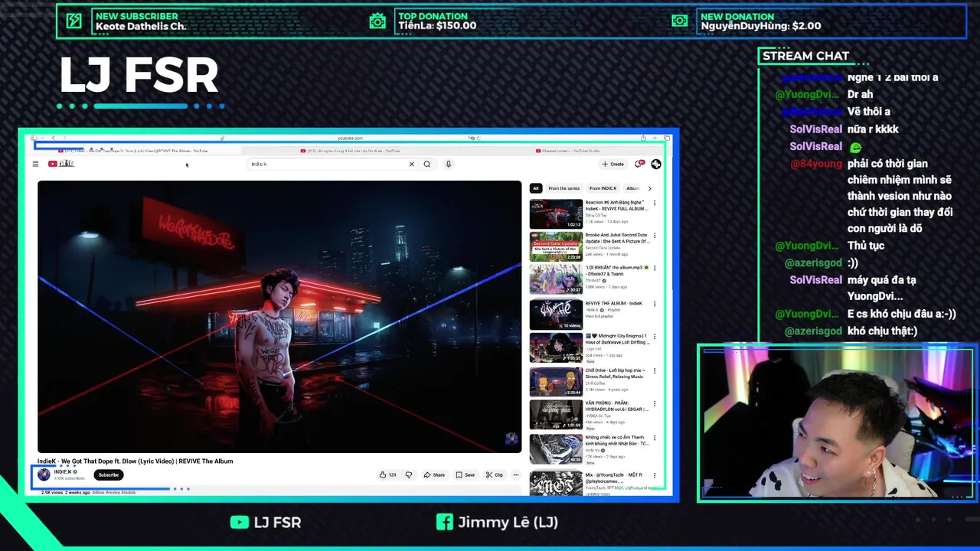This screenshot has height=551, width=980.
Task: Click the Create button
Action: (x=612, y=164)
